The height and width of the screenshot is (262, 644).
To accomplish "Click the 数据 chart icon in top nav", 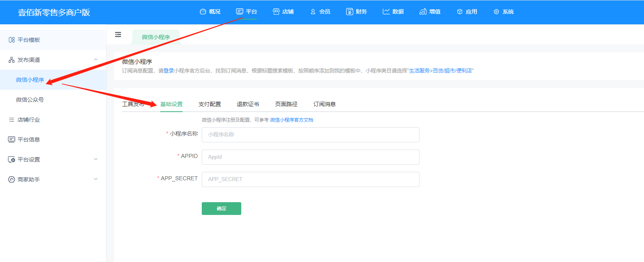I will 386,12.
